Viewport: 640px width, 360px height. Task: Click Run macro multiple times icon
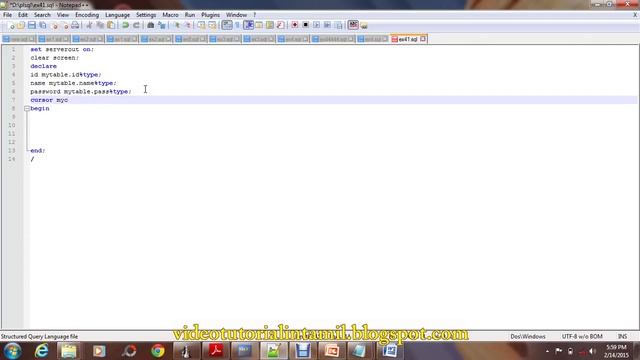point(327,25)
